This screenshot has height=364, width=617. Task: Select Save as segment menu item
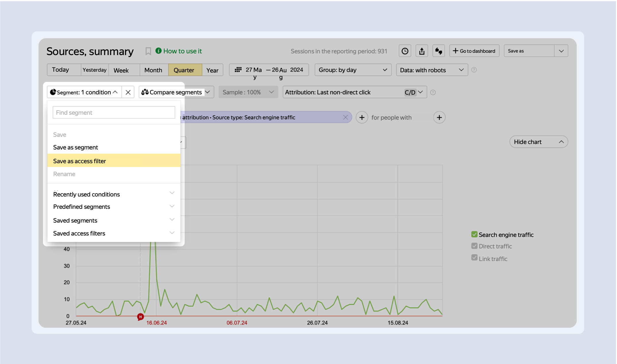point(114,147)
